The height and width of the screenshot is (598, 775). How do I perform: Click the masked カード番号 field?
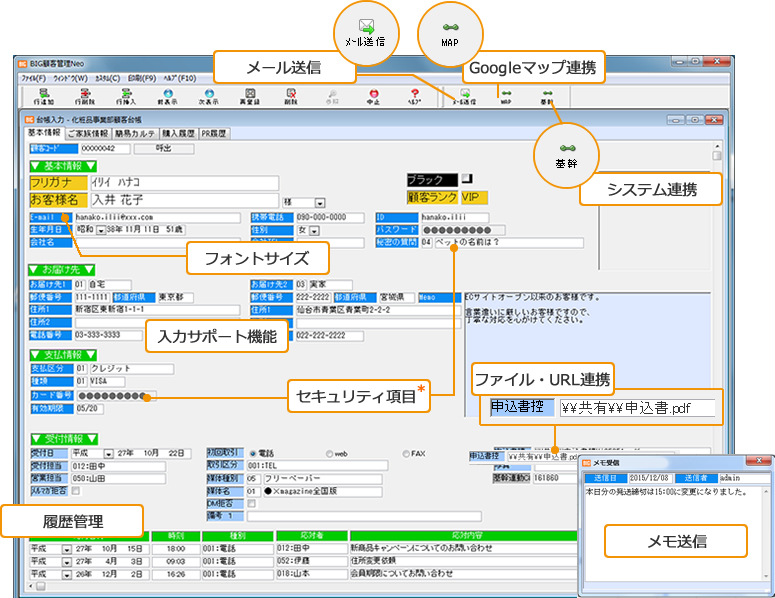pyautogui.click(x=116, y=396)
